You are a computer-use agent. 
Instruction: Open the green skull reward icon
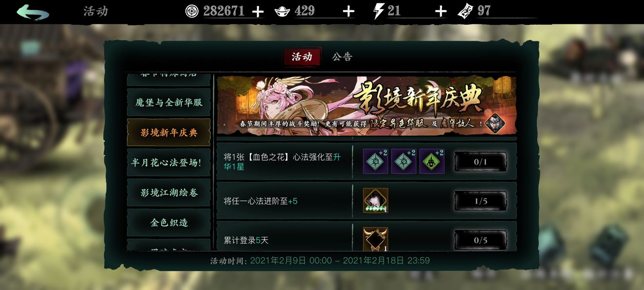(x=432, y=162)
